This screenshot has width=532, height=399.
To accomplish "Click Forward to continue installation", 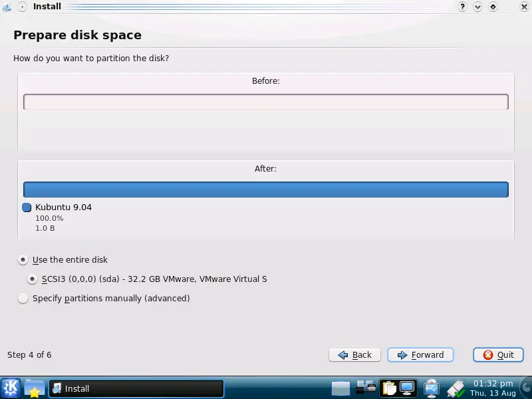I will pos(420,355).
